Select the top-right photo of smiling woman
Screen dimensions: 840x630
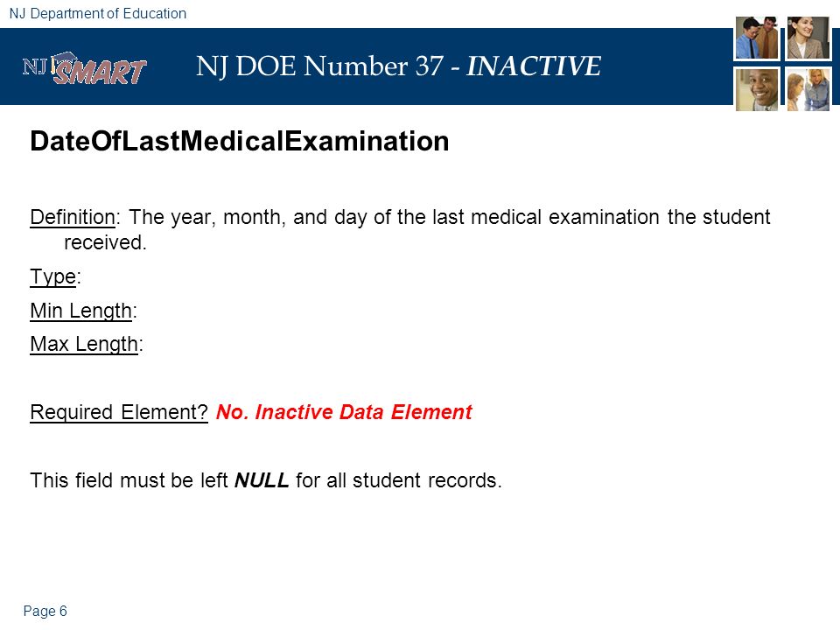(x=808, y=38)
